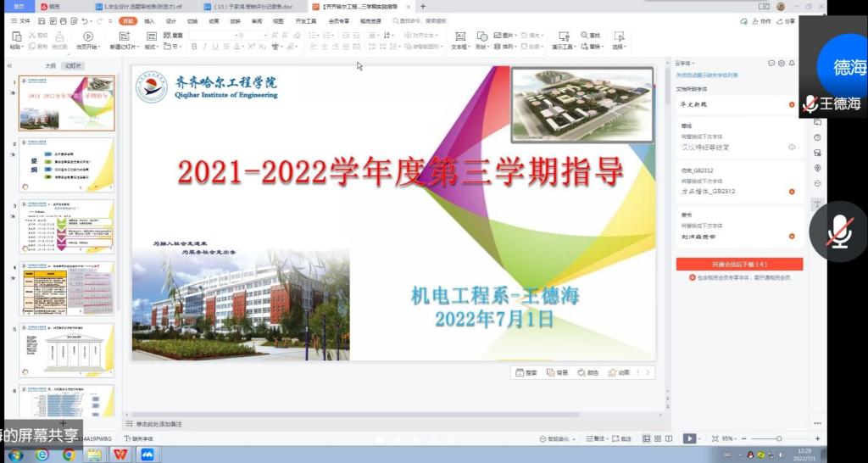Click the Italic formatting icon
The image size is (868, 463).
(205, 47)
